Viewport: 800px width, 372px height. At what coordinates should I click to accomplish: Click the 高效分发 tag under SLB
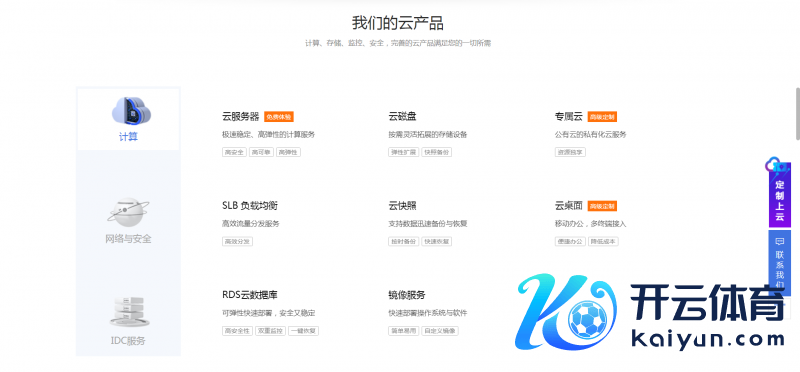[237, 241]
